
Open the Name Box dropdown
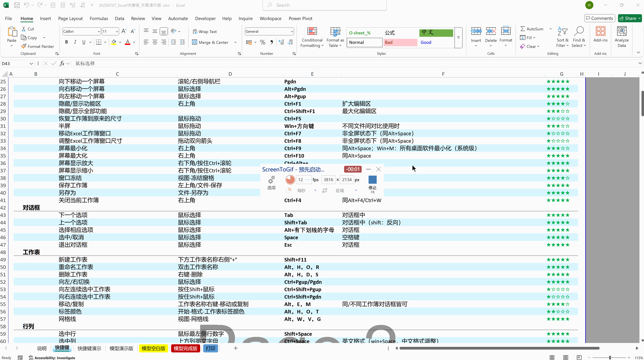pyautogui.click(x=31, y=63)
